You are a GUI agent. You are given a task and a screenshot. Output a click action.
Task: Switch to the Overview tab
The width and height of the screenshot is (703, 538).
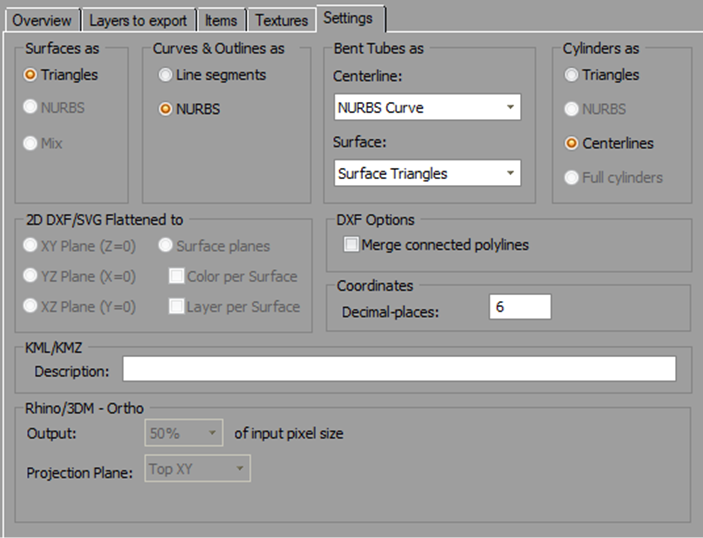click(x=41, y=20)
